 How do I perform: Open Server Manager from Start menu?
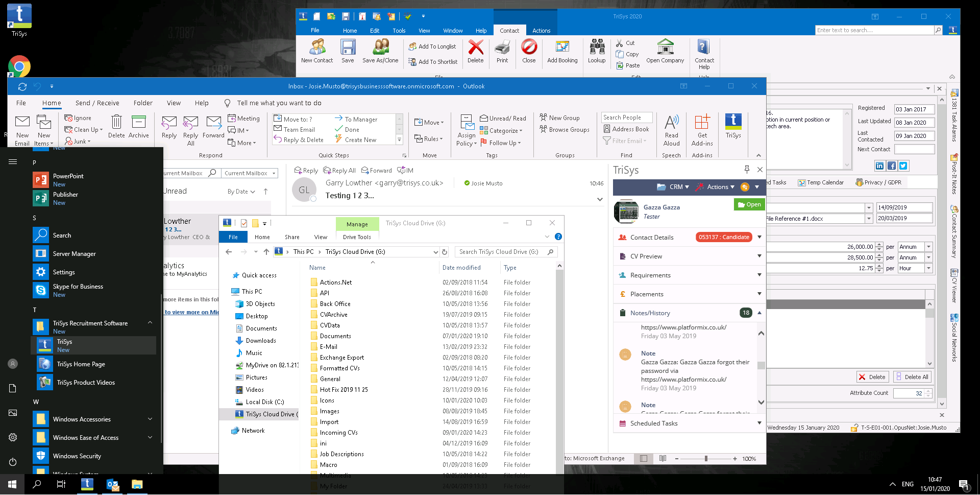tap(74, 254)
